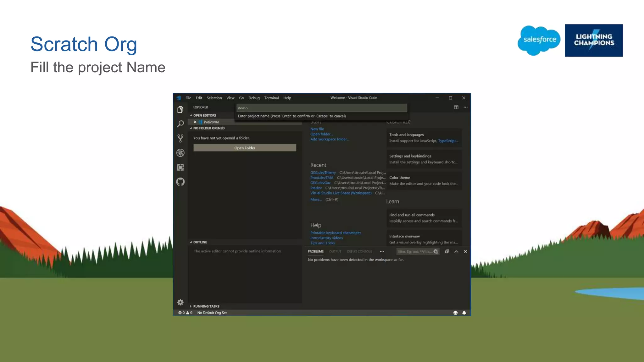Click the Color theme card
The image size is (644, 362).
(424, 180)
